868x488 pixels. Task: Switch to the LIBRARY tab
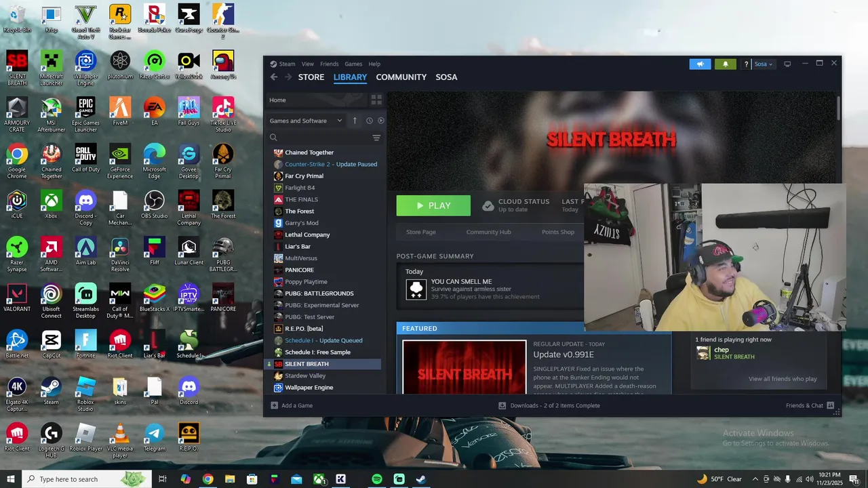(350, 77)
